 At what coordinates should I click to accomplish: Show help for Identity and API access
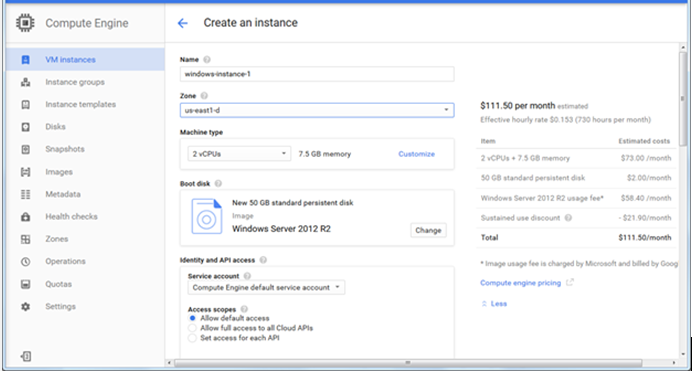click(263, 260)
